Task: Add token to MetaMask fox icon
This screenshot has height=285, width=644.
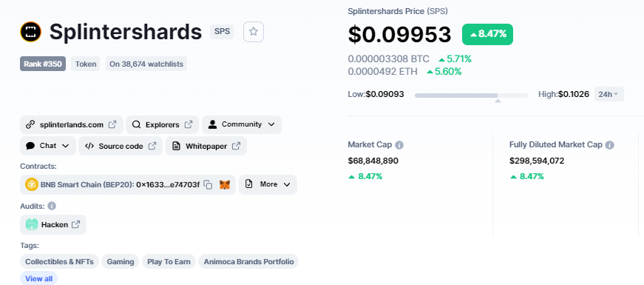Action: point(225,184)
